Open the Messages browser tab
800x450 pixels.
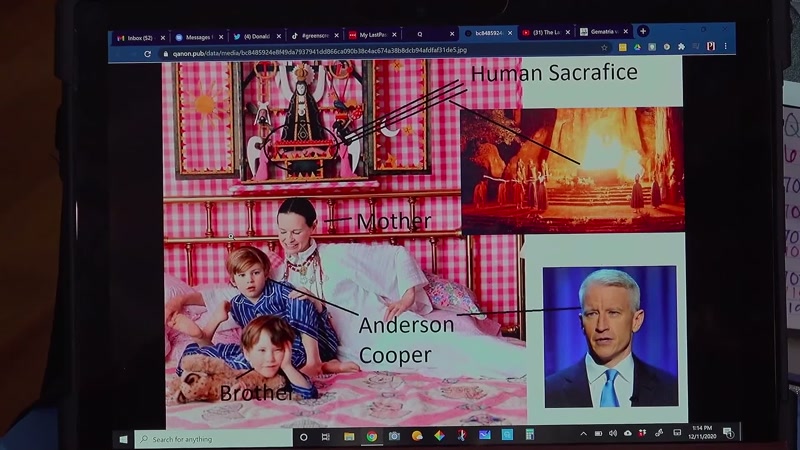(197, 37)
